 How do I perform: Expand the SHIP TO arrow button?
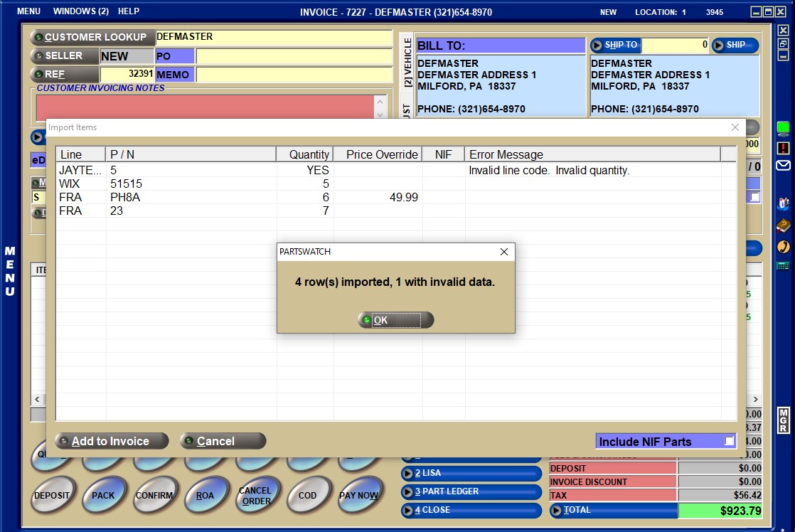coord(599,45)
